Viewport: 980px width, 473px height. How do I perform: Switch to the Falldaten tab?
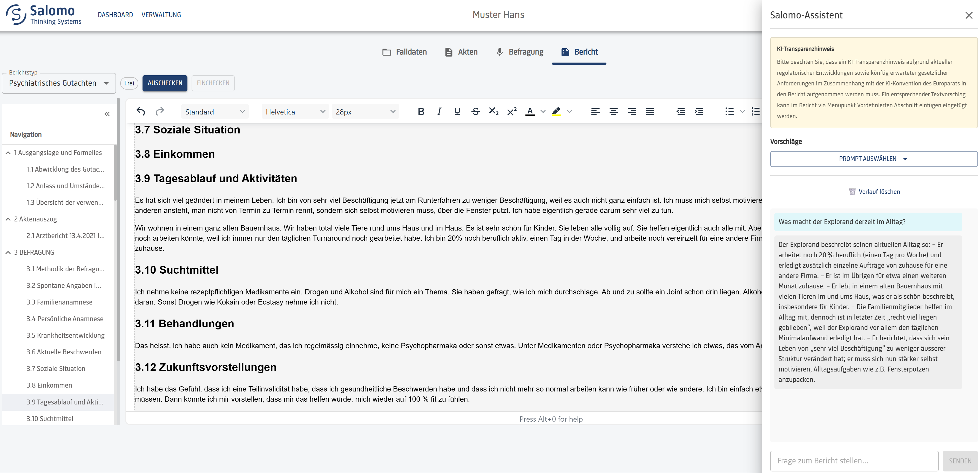click(404, 52)
